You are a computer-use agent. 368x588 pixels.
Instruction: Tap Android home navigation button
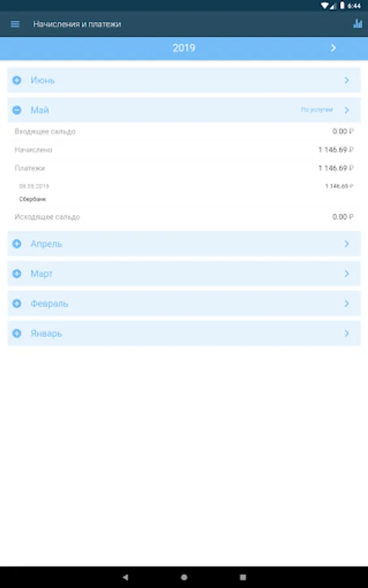[x=184, y=577]
